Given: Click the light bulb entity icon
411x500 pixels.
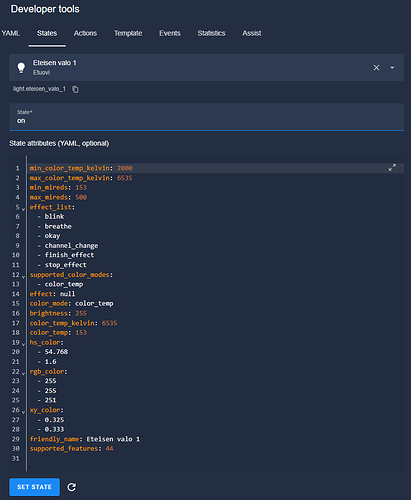Looking at the screenshot, I should point(21,68).
